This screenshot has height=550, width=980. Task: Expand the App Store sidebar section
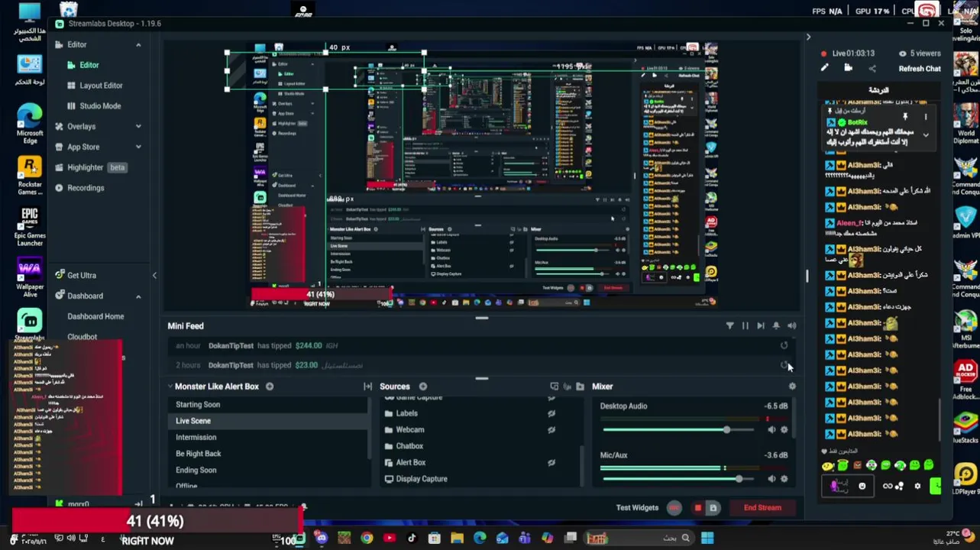pos(138,147)
